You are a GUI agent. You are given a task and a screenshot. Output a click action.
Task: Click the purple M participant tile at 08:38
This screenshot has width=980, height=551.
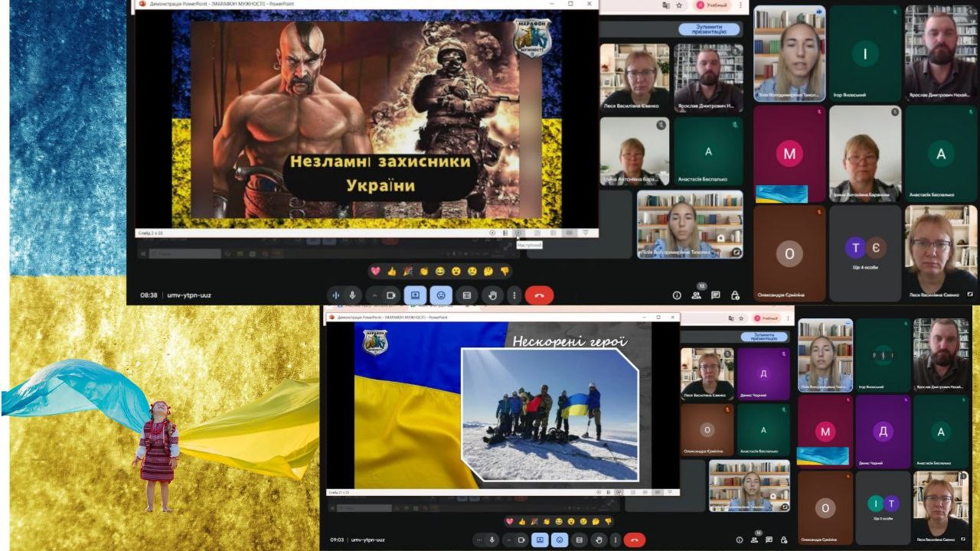click(789, 154)
